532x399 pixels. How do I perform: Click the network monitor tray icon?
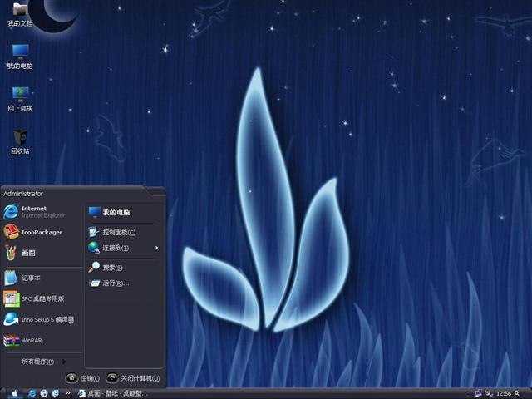point(478,393)
